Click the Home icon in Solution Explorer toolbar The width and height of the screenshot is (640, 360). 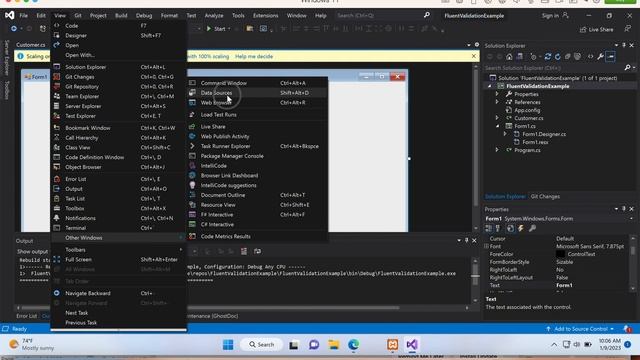point(509,57)
